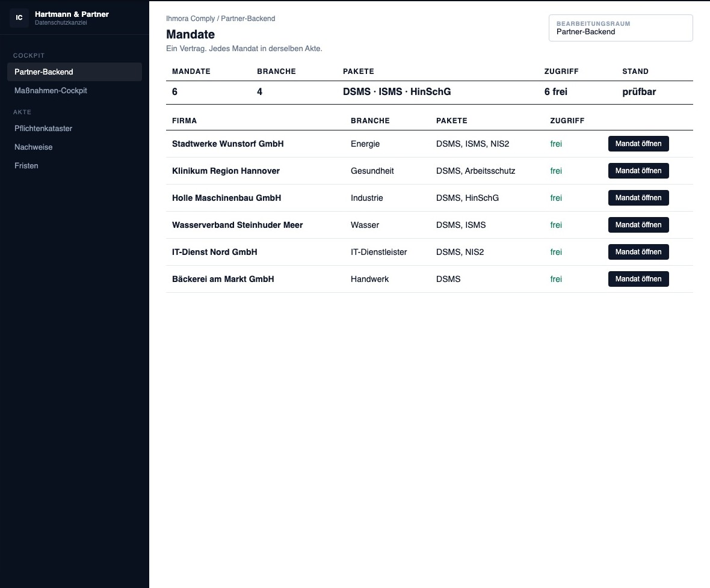Click Mandat öffnen for Stadtwerke Wunstorf GmbH
The width and height of the screenshot is (710, 588).
(x=638, y=144)
